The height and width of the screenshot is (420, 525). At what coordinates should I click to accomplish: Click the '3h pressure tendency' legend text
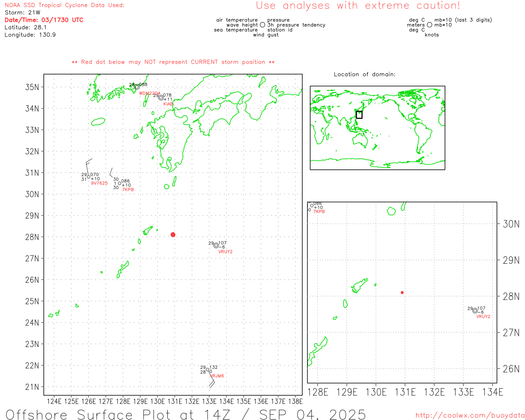(x=297, y=25)
